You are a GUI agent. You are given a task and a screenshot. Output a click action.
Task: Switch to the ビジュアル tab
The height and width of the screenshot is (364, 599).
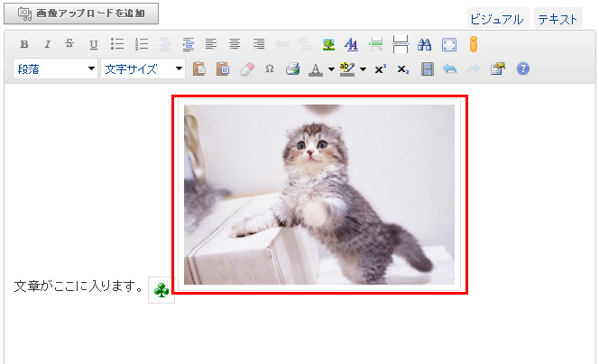pyautogui.click(x=497, y=19)
